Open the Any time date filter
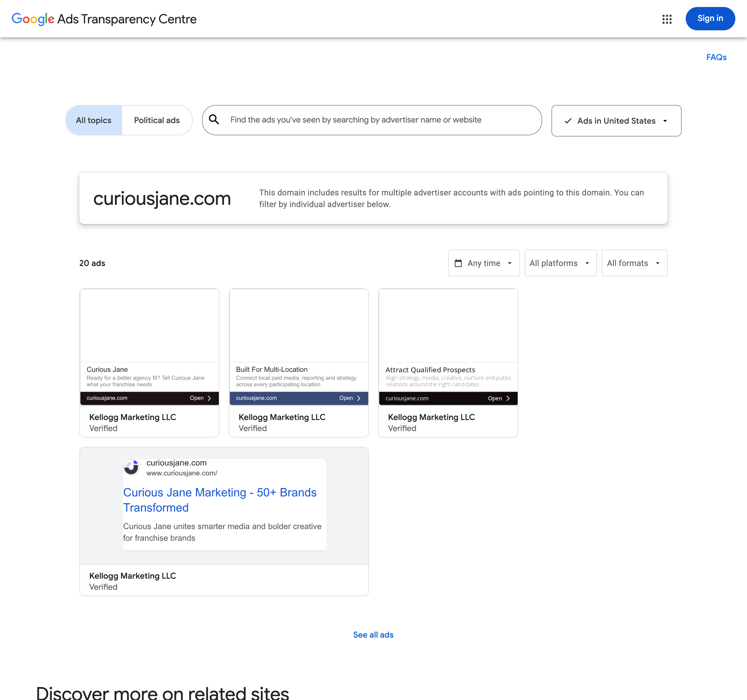The width and height of the screenshot is (747, 700). click(484, 263)
